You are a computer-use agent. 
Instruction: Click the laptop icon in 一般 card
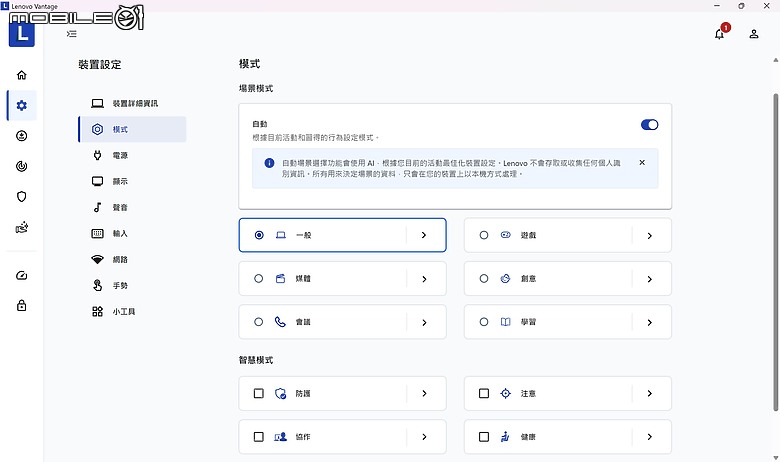pyautogui.click(x=281, y=235)
